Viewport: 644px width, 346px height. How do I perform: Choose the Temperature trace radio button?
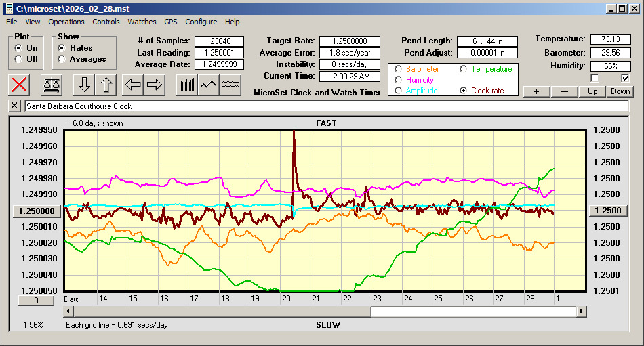tap(464, 69)
